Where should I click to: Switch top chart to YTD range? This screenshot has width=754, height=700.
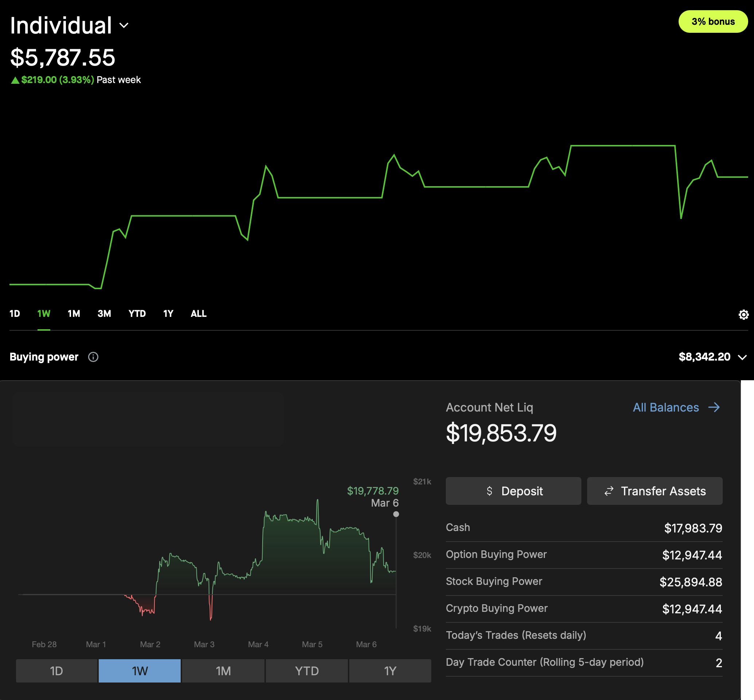click(137, 314)
